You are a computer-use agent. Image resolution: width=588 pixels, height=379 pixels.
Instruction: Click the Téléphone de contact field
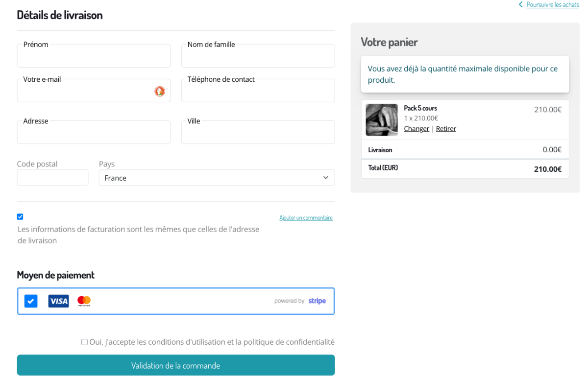[258, 92]
